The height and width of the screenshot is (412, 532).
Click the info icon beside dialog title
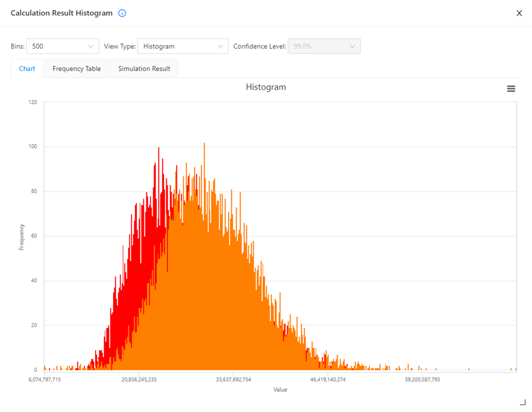pyautogui.click(x=122, y=13)
